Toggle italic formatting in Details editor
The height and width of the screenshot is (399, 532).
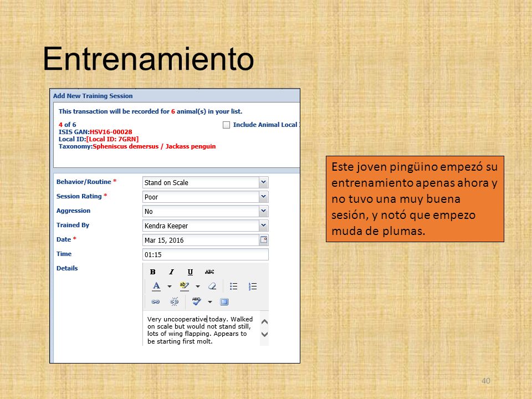tap(171, 272)
